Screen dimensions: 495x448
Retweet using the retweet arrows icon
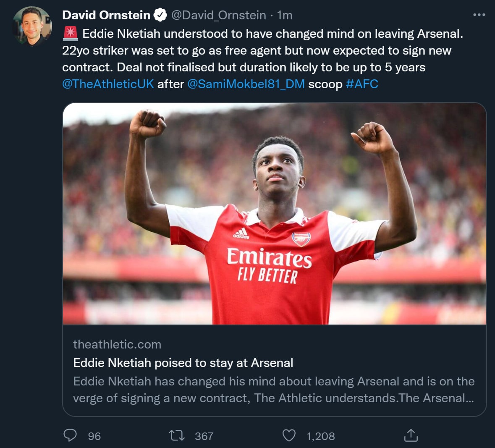point(177,435)
